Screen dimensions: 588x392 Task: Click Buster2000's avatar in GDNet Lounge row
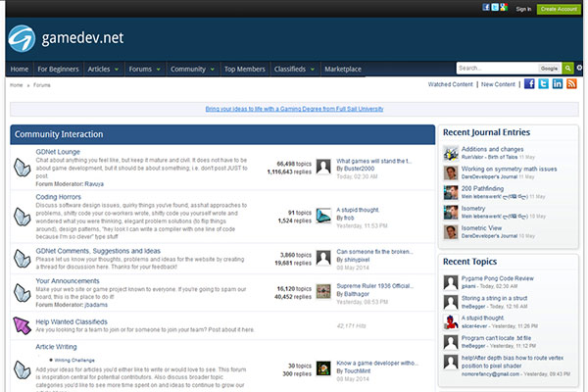click(323, 167)
